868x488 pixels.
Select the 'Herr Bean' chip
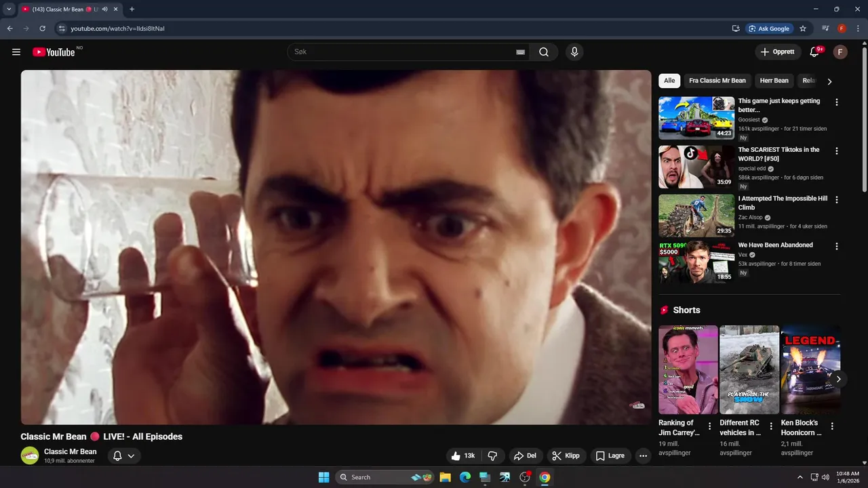[x=774, y=81]
